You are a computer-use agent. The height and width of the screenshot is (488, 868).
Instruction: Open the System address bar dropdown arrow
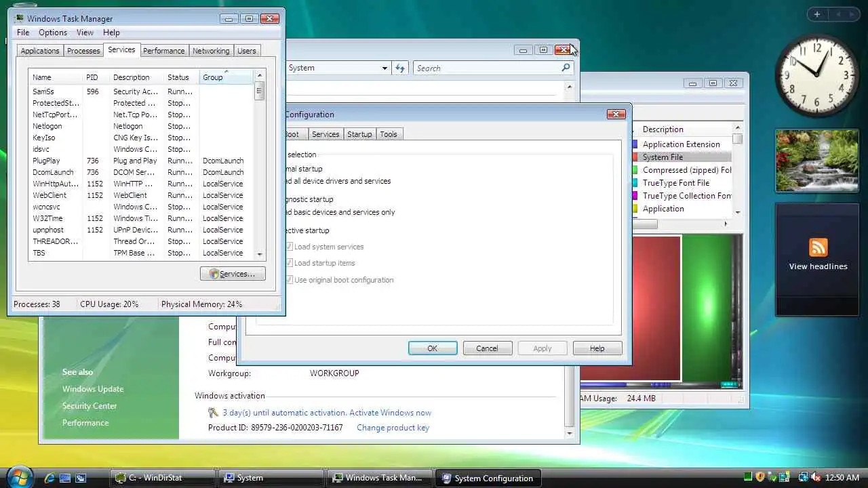[x=384, y=68]
